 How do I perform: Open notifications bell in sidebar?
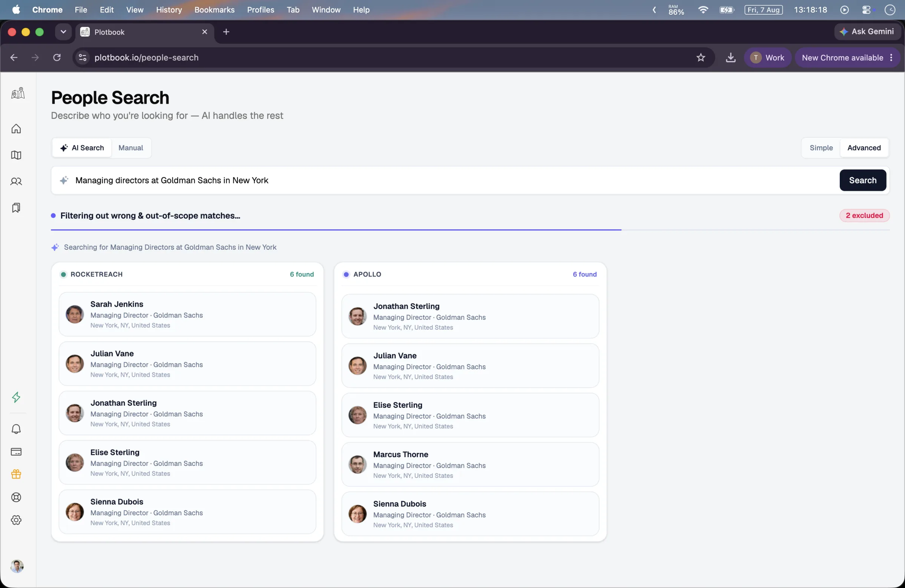point(16,429)
